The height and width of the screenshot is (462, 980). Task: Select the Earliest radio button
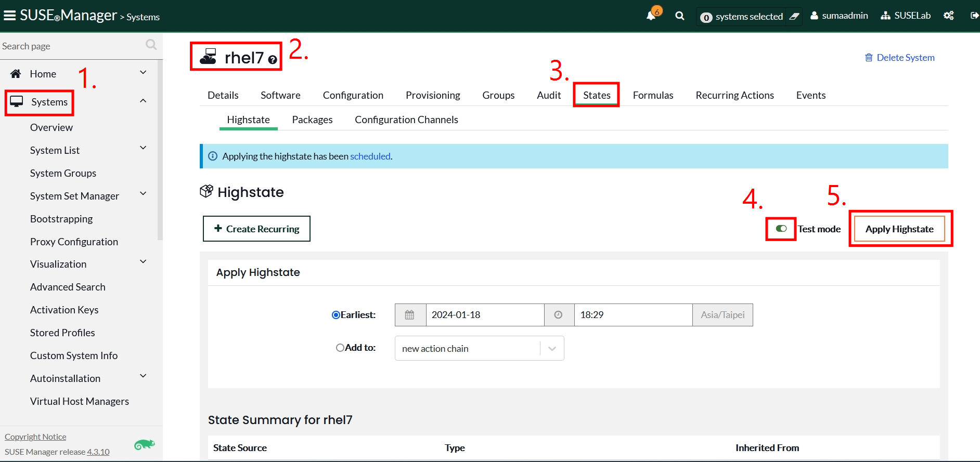click(x=336, y=315)
